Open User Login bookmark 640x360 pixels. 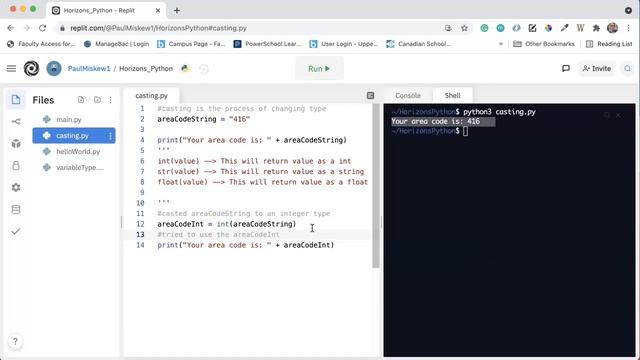tap(344, 44)
